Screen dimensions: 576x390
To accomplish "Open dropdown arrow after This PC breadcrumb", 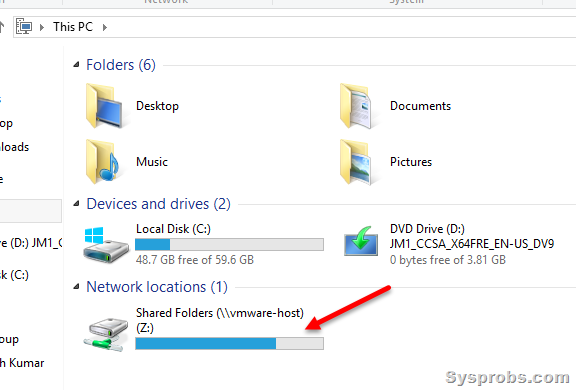I will (x=105, y=27).
